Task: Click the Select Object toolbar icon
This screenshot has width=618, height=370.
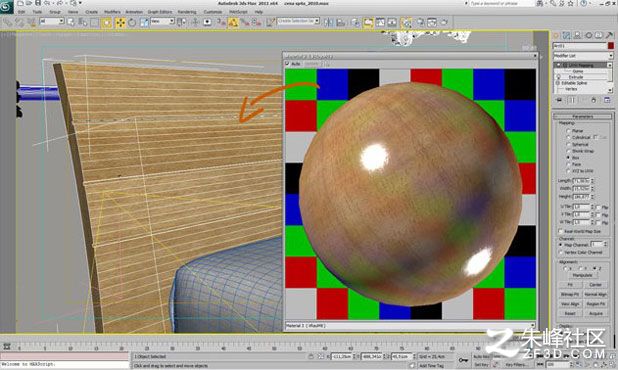Action: tap(71, 22)
